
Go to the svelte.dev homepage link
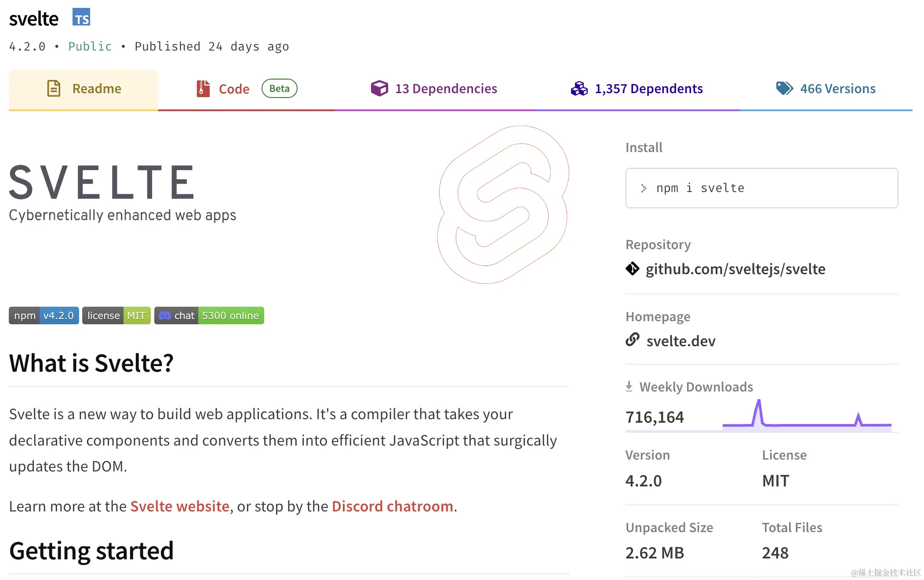coord(680,341)
